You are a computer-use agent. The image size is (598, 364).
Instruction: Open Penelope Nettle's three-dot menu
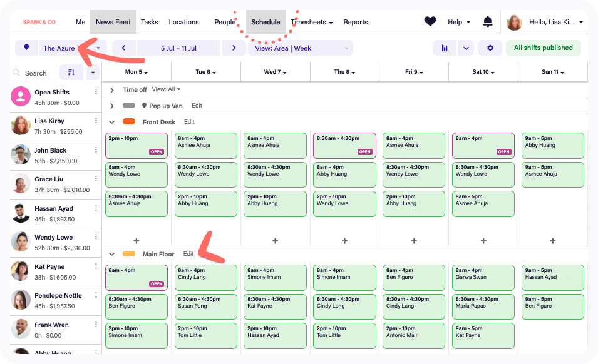(x=96, y=295)
